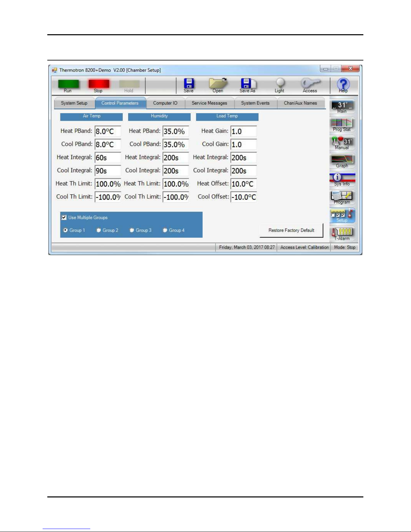Click the red Stop button
The image size is (411, 532).
click(x=99, y=85)
